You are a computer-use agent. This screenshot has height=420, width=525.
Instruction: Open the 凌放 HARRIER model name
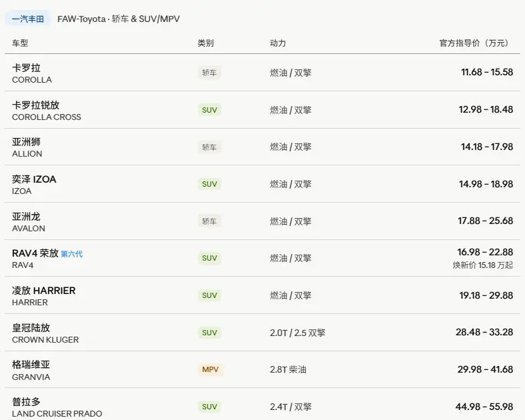point(44,291)
